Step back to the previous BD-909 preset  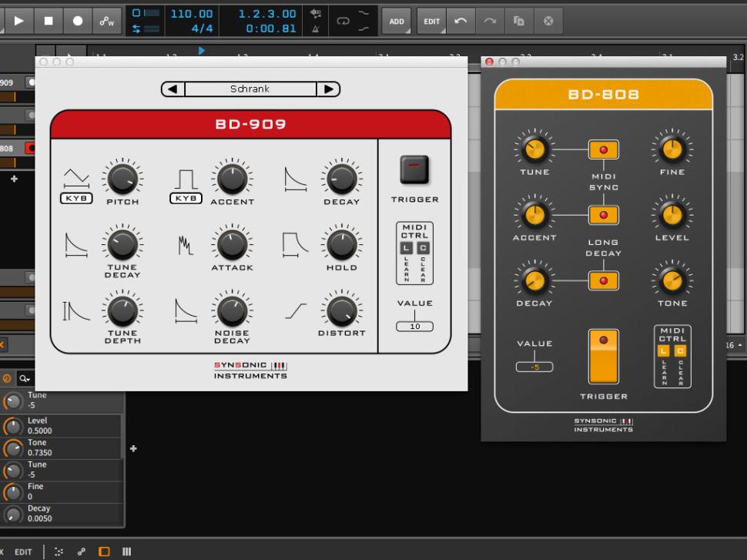click(173, 89)
